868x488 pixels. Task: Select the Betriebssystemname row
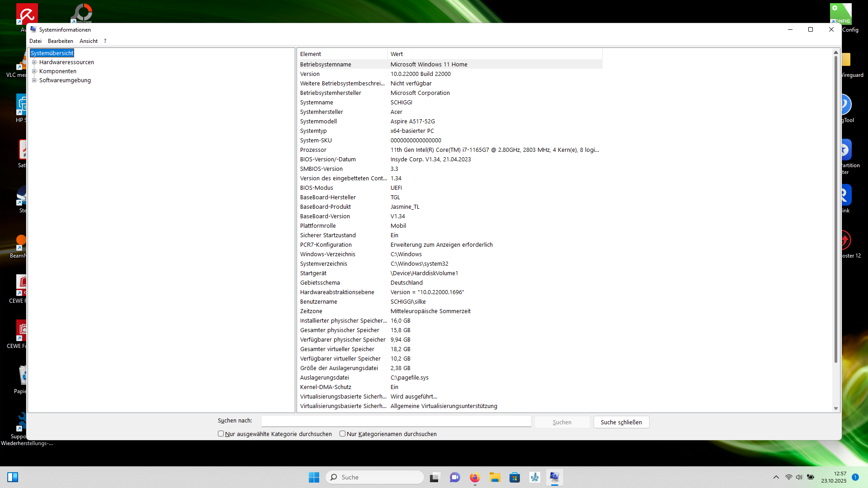(x=450, y=65)
